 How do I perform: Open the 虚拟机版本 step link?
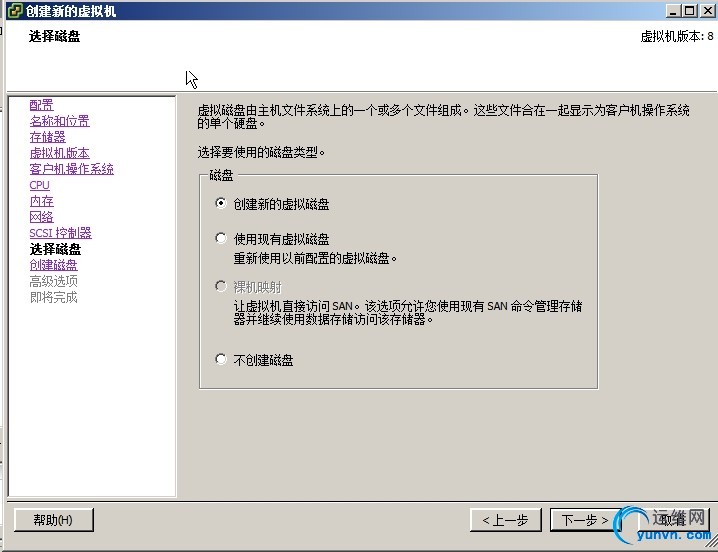(60, 153)
